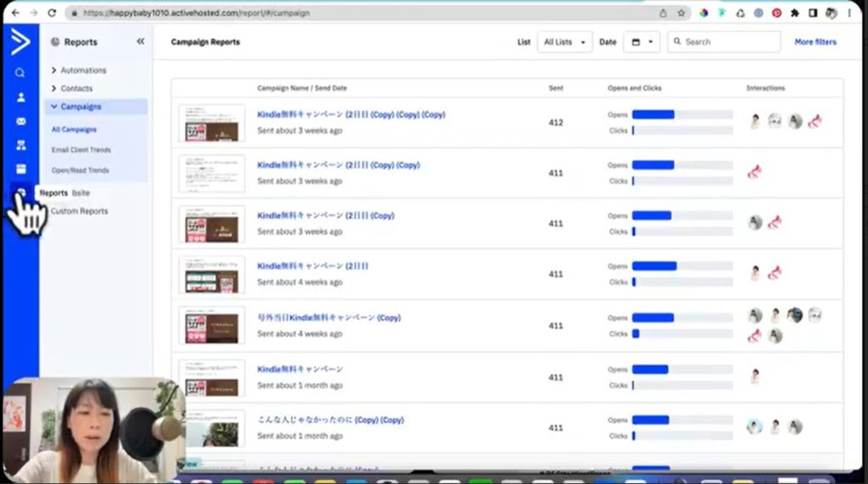Expand the Automations reports section
The image size is (868, 484).
click(82, 70)
